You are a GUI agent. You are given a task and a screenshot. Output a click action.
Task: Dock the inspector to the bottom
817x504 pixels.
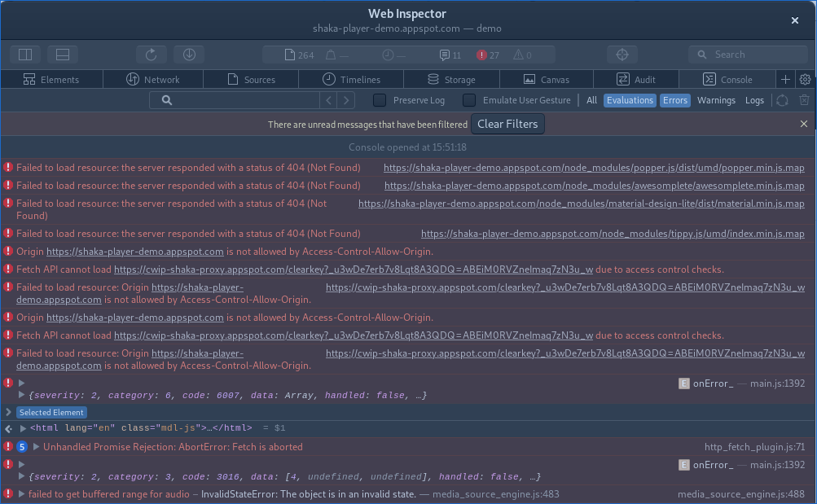tap(62, 54)
